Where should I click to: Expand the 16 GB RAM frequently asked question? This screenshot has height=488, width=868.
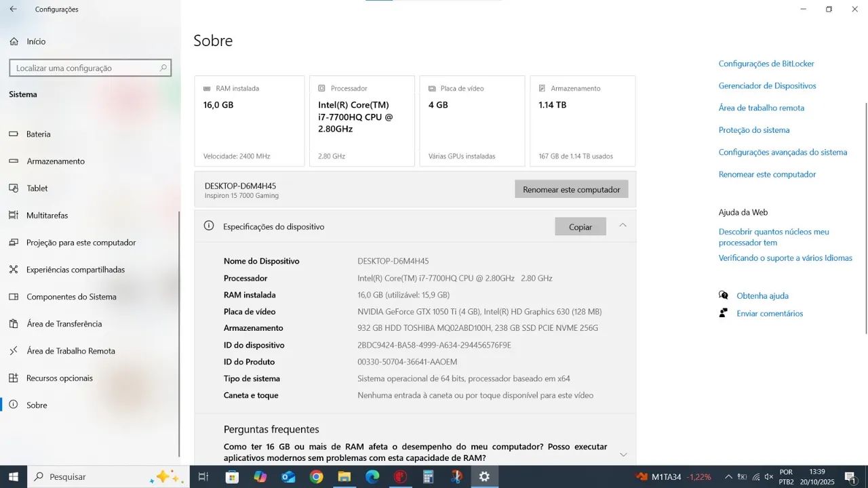623,454
